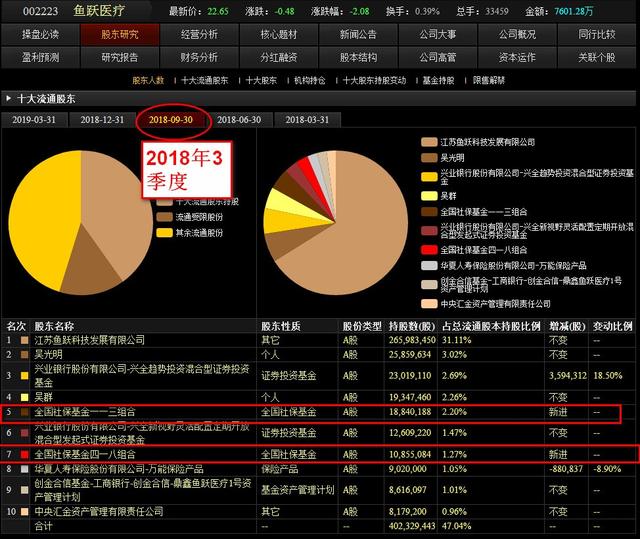Click the 增减(股) column header
The height and width of the screenshot is (539, 640).
pos(567,326)
